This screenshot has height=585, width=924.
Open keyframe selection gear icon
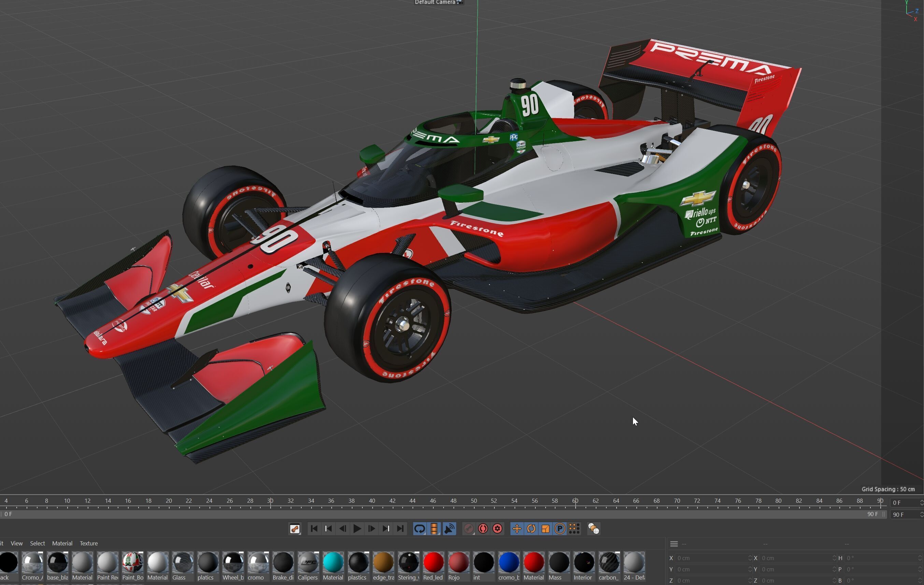pos(498,529)
